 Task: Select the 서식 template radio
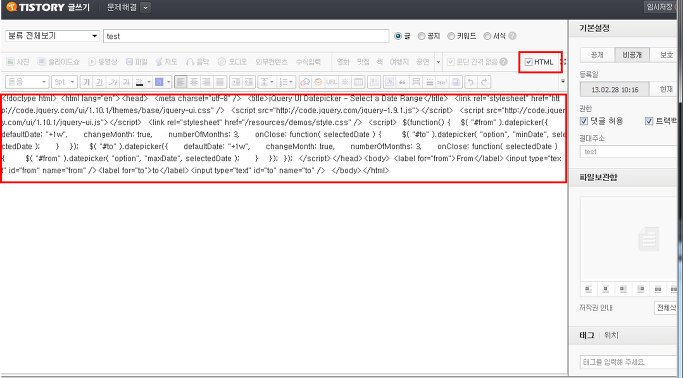(487, 36)
